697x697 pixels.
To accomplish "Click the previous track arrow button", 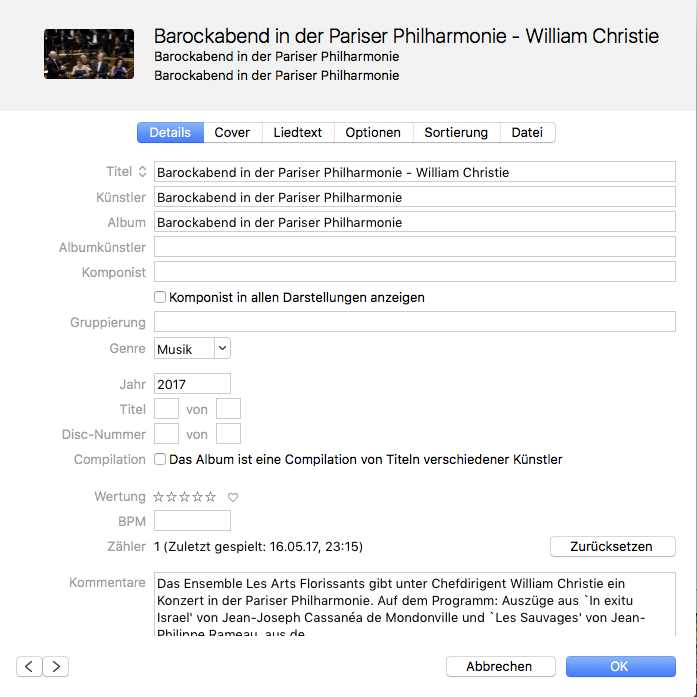I will [x=29, y=666].
